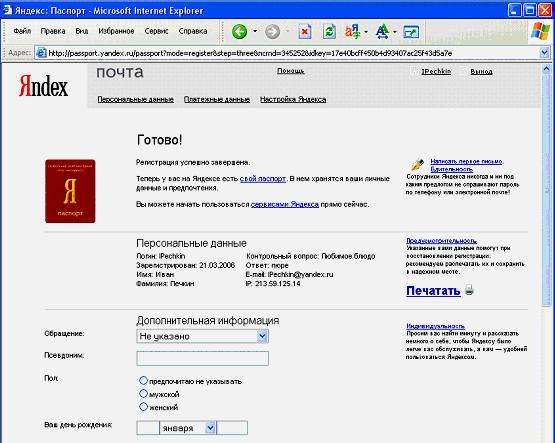Click the full screen window toolbar icon
Image resolution: width=555 pixels, height=443 pixels.
pyautogui.click(x=411, y=32)
